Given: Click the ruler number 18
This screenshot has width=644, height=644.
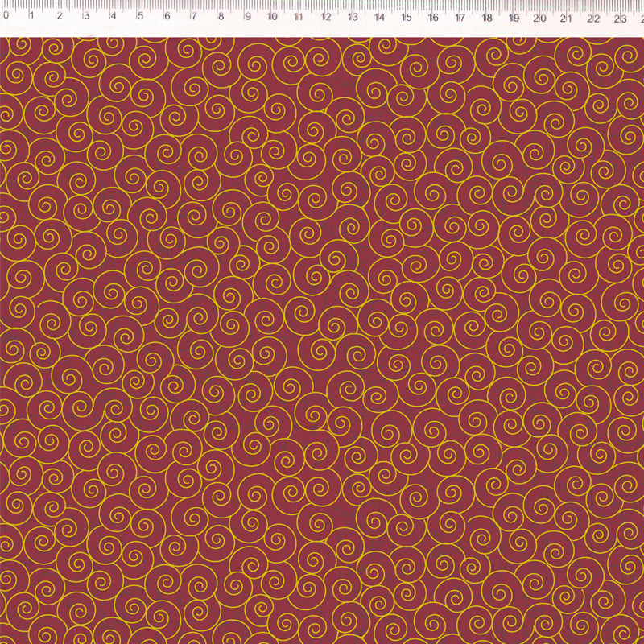Looking at the screenshot, I should [487, 18].
